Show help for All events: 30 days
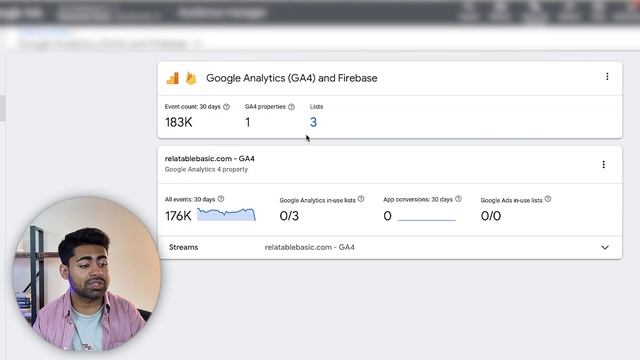The height and width of the screenshot is (360, 640). (221, 199)
